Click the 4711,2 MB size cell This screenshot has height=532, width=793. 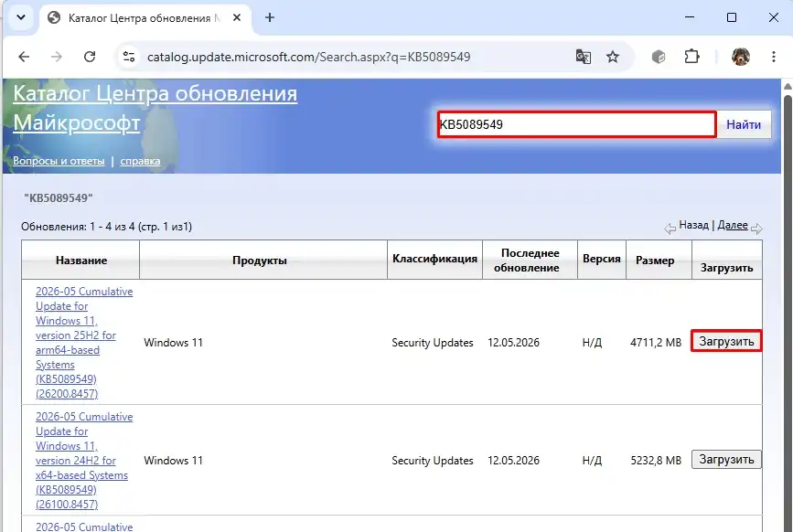[x=656, y=343]
